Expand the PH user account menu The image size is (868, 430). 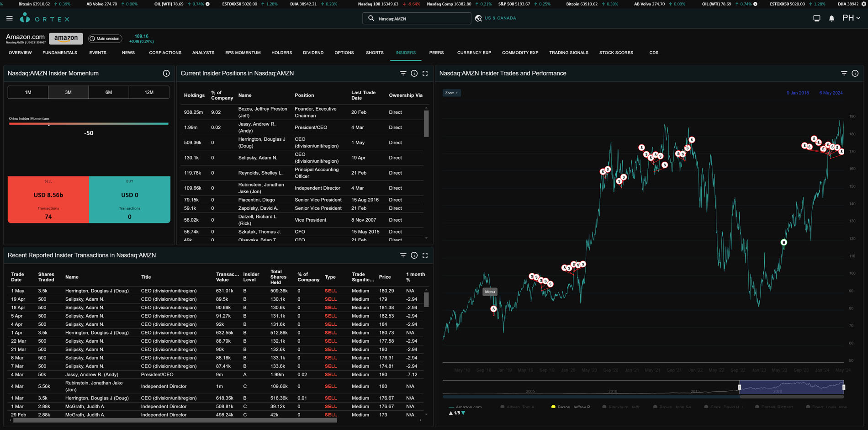pos(851,18)
